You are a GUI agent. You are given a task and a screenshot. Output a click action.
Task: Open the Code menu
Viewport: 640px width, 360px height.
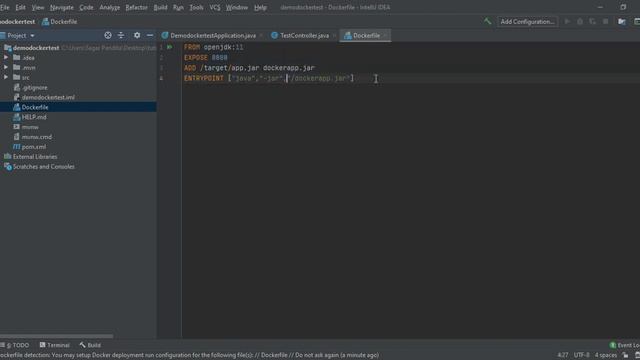[86, 7]
